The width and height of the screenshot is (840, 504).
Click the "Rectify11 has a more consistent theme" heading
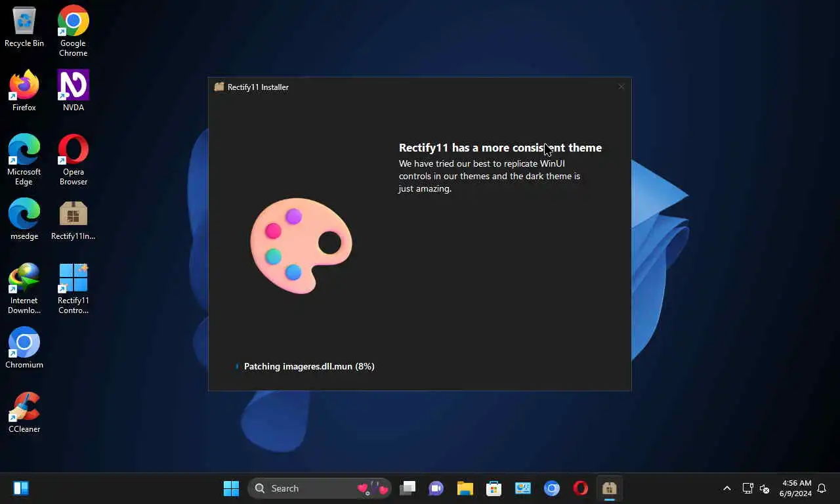click(500, 148)
